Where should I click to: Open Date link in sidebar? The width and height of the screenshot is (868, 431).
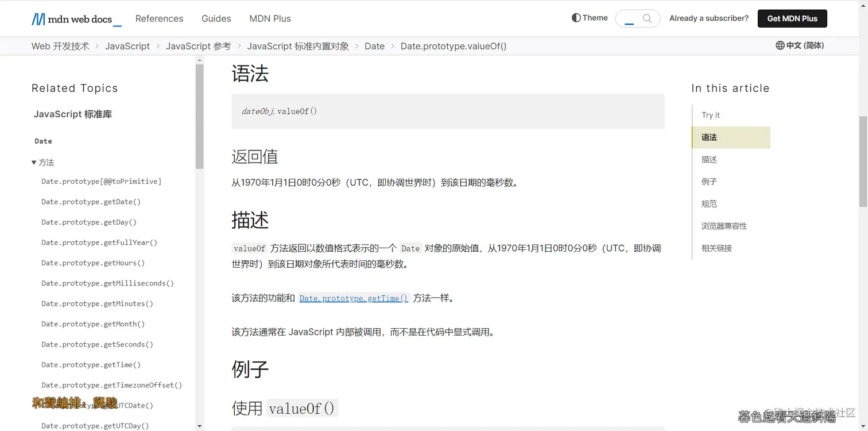coord(43,141)
